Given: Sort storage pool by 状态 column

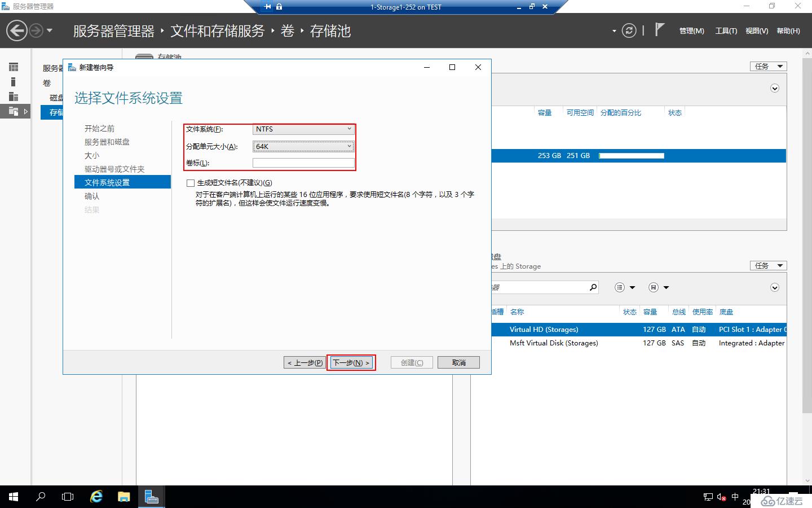Looking at the screenshot, I should pyautogui.click(x=675, y=113).
